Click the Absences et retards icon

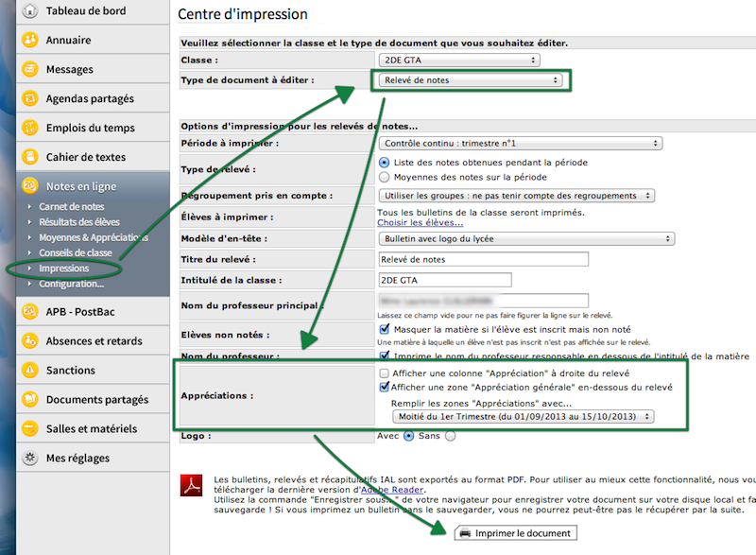tap(30, 340)
